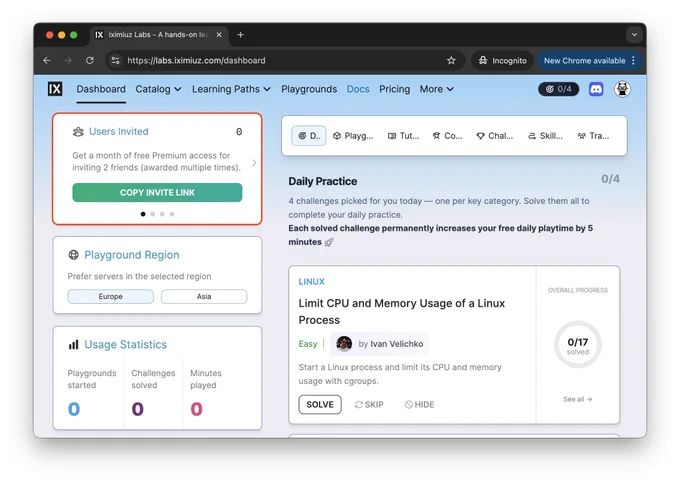The height and width of the screenshot is (482, 680).
Task: Go to next invite card with chevron
Action: click(x=254, y=163)
